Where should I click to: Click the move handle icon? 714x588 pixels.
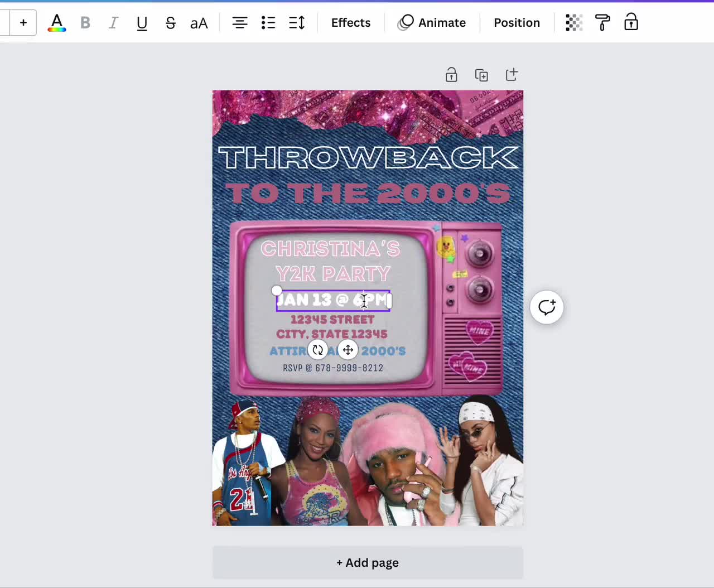[x=348, y=350]
